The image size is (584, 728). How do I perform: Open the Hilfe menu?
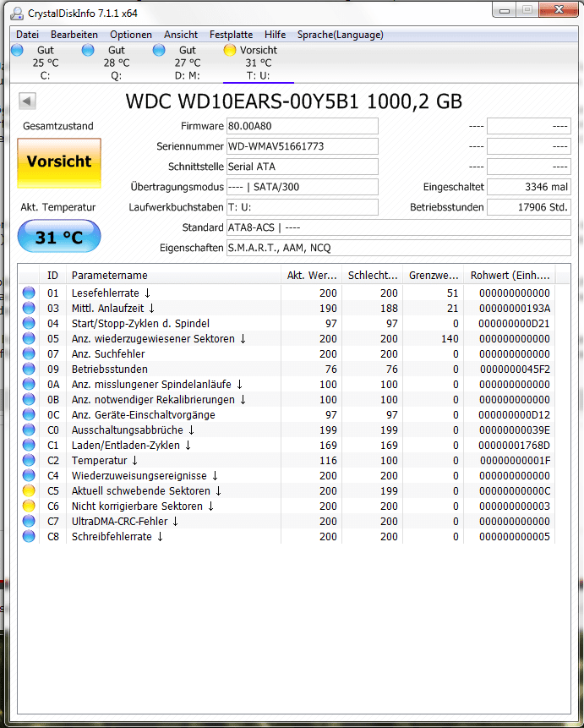275,35
